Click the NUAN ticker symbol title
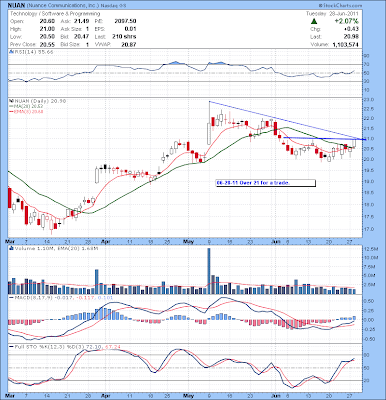Viewport: 386px width, 400px height. (16, 6)
